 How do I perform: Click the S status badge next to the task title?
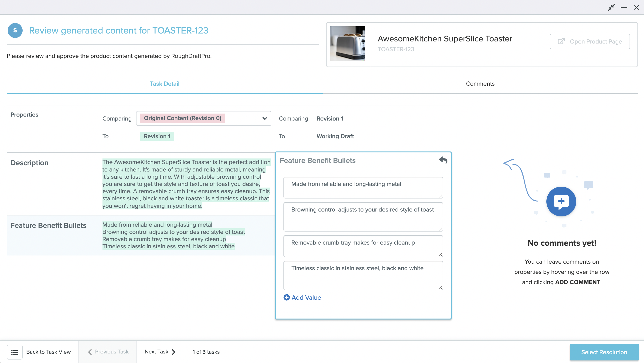pos(15,30)
